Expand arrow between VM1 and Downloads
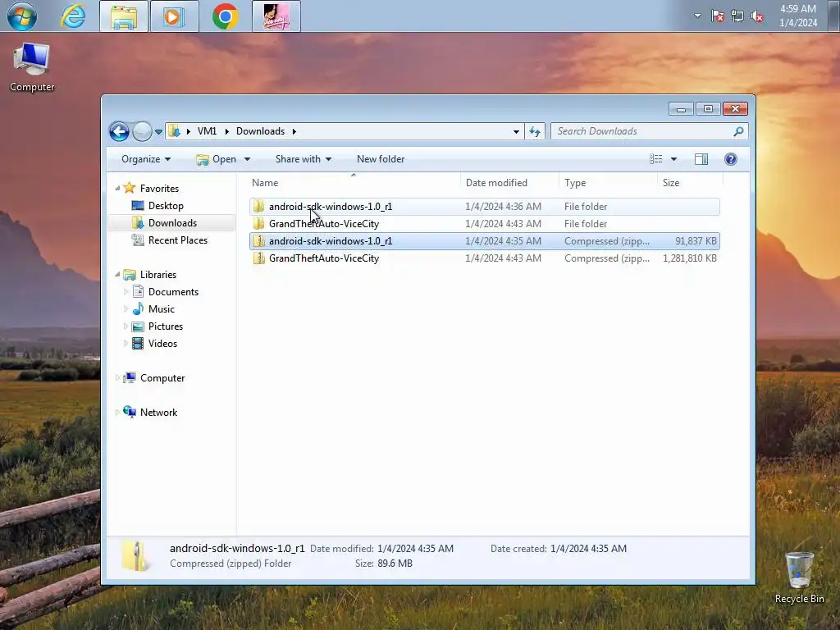 [226, 131]
